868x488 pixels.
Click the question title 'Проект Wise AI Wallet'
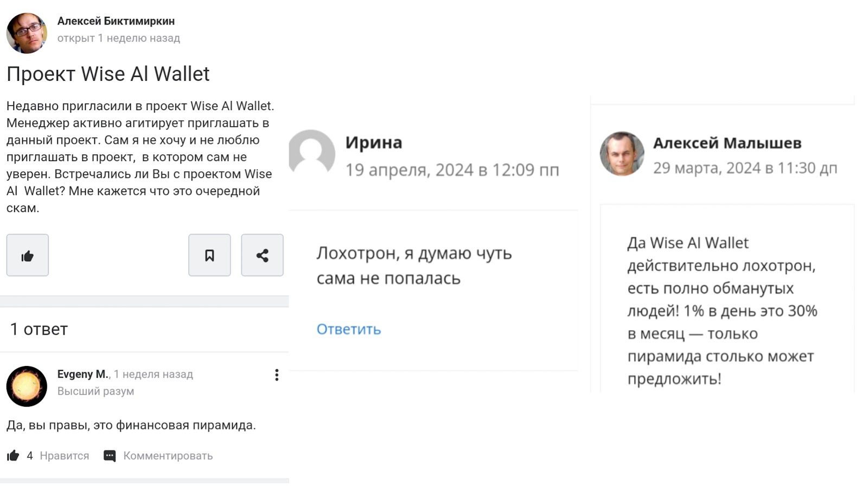click(x=108, y=74)
